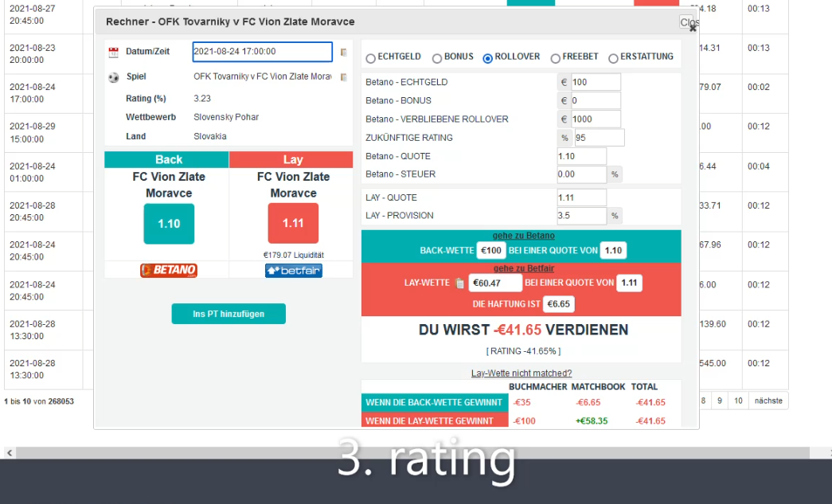The width and height of the screenshot is (832, 504).
Task: Open 'Lay-Wette nicht matched?' link
Action: point(521,373)
